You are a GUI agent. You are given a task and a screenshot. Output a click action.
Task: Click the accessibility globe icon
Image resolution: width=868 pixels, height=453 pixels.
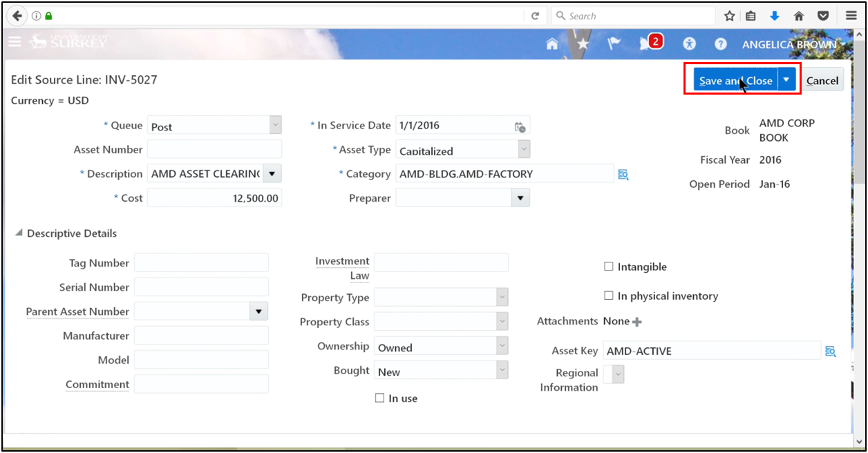click(x=689, y=43)
